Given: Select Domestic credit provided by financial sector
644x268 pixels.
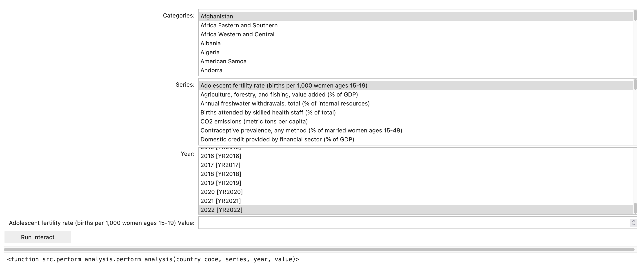Looking at the screenshot, I should tap(277, 140).
